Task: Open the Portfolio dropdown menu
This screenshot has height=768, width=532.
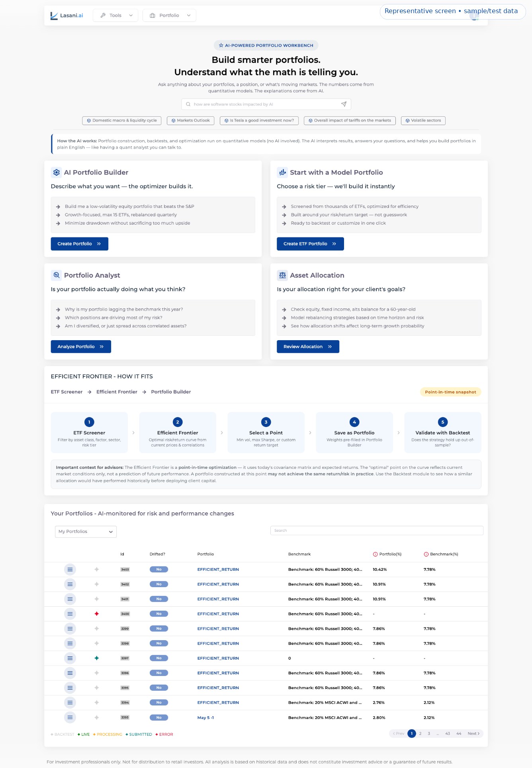Action: (169, 16)
